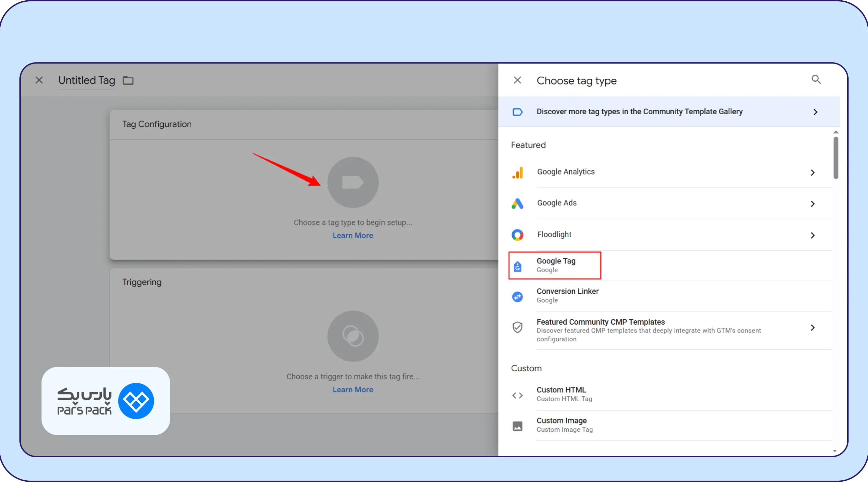Click the Featured section heading
Viewport: 868px width, 482px height.
(x=528, y=145)
